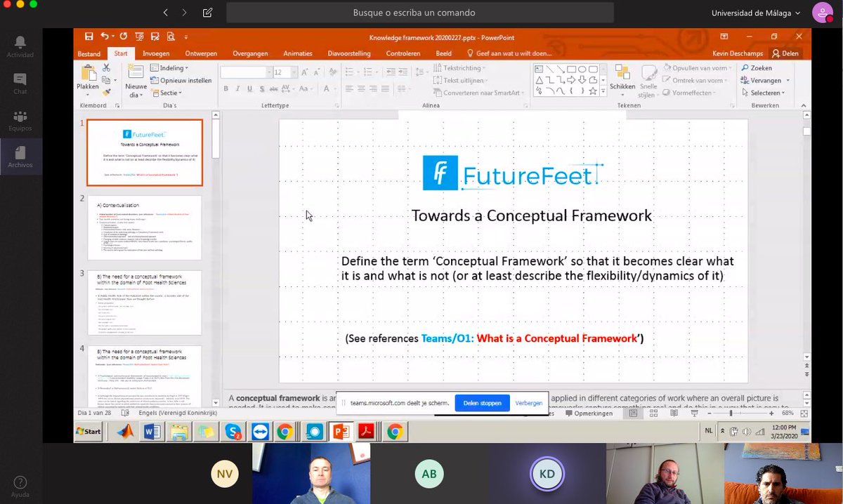
Task: Click Opnieuw instellen reset button
Action: click(x=181, y=81)
